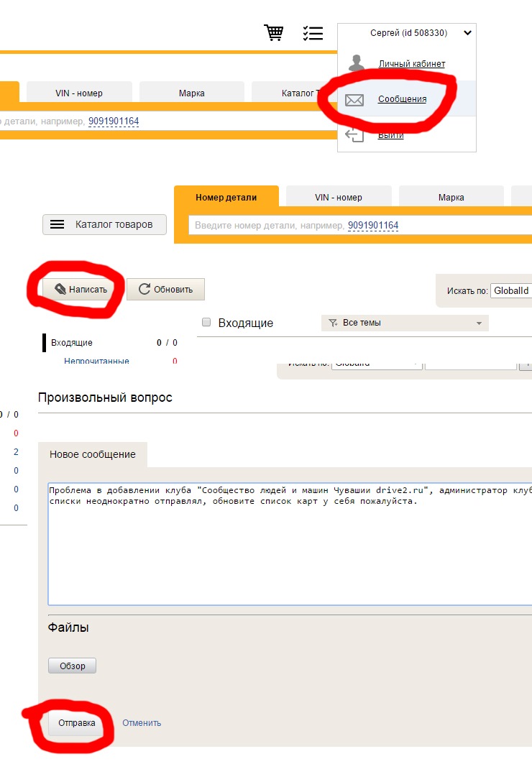Viewport: 532px width, 782px height.
Task: Click the Отправка send button
Action: click(x=76, y=722)
